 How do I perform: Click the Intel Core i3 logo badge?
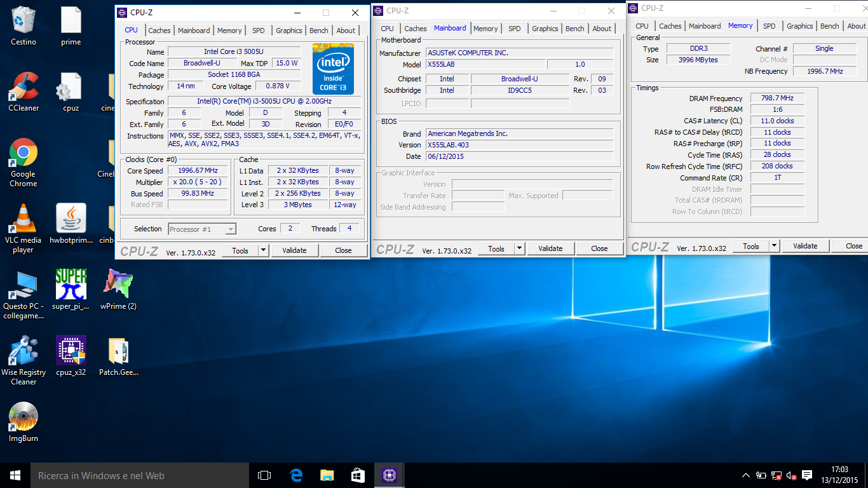pos(333,69)
